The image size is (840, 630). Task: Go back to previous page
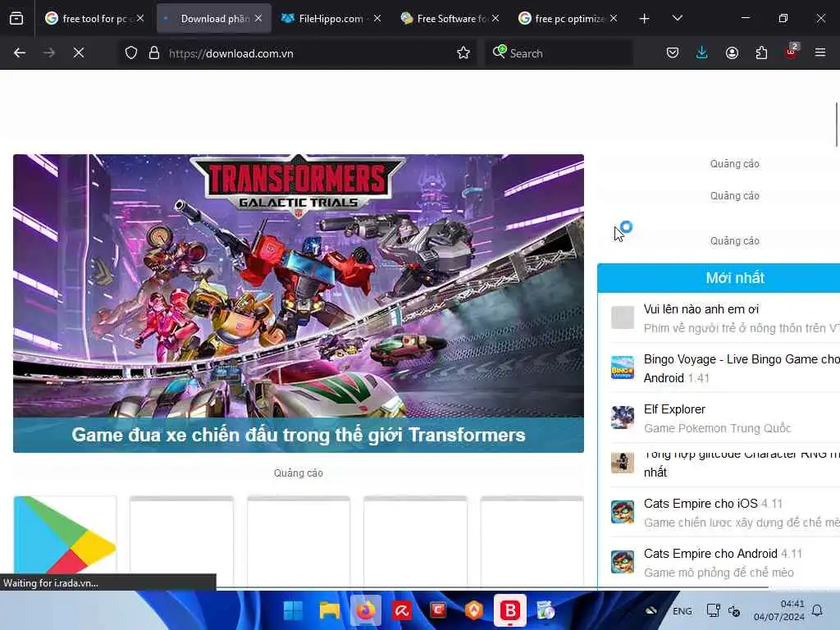point(20,53)
